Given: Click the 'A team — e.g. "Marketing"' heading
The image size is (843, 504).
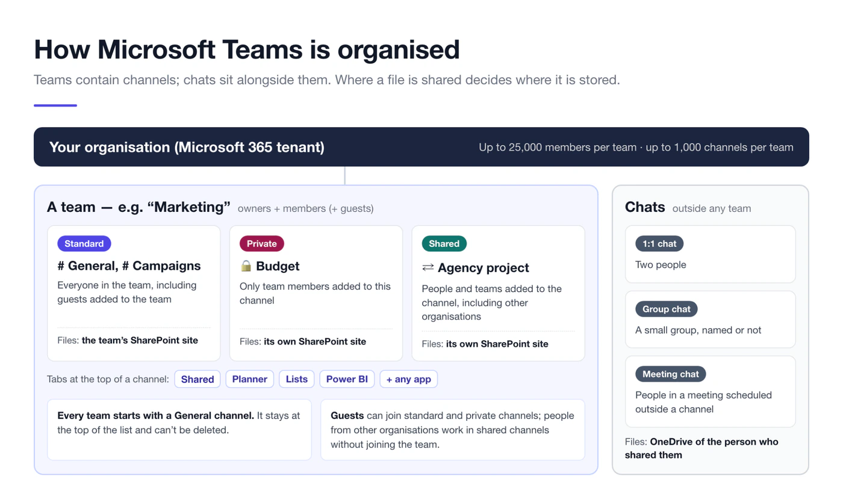Looking at the screenshot, I should [x=138, y=207].
